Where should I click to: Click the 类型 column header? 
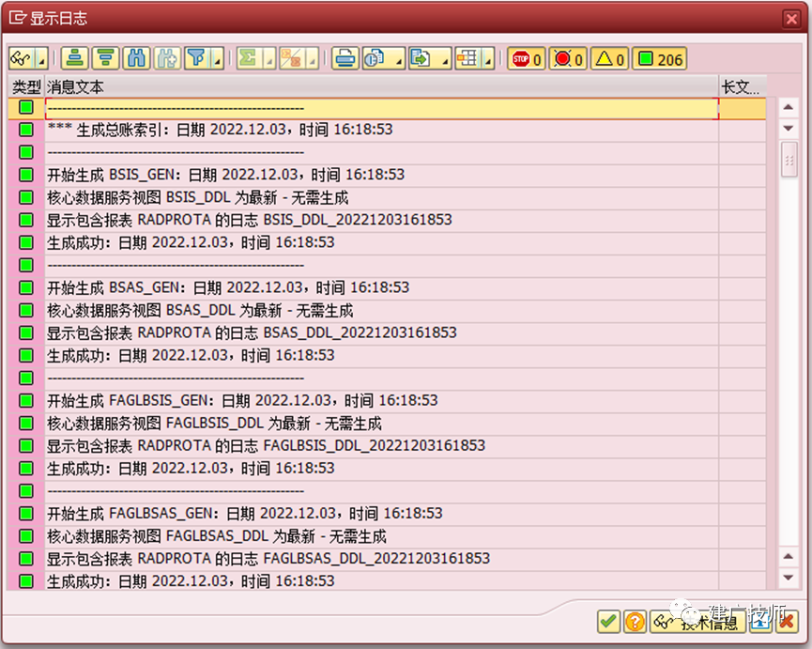click(x=26, y=86)
